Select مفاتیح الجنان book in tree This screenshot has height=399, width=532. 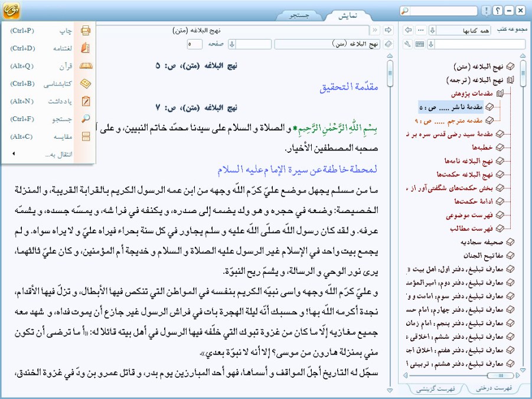click(484, 256)
